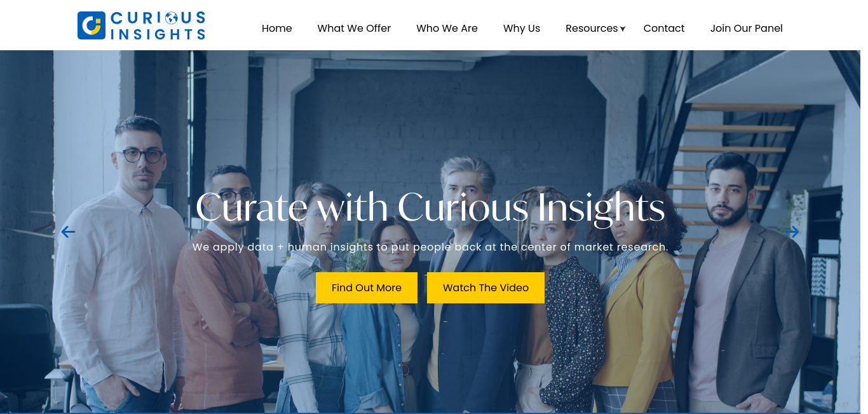Viewport: 868px width, 414px height.
Task: Advance carousel using the right arrow
Action: click(x=792, y=232)
